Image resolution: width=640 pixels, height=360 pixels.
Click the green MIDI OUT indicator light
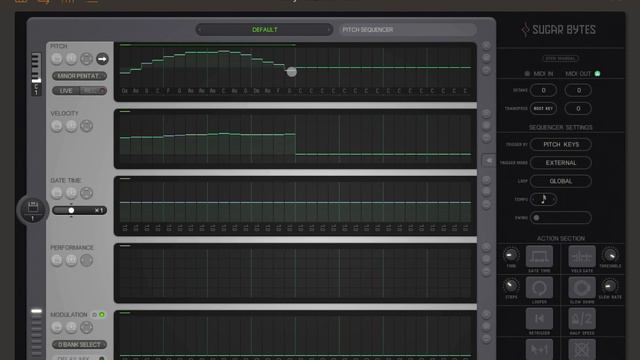pos(597,74)
